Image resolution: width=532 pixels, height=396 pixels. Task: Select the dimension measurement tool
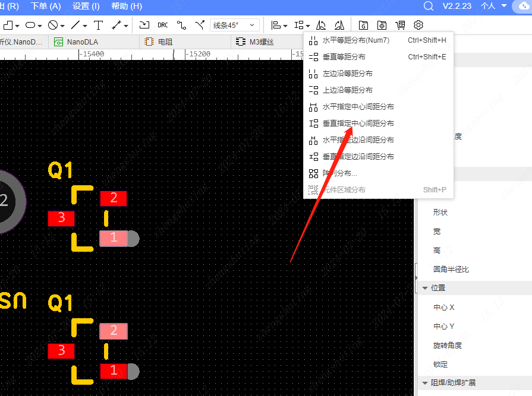pos(117,25)
